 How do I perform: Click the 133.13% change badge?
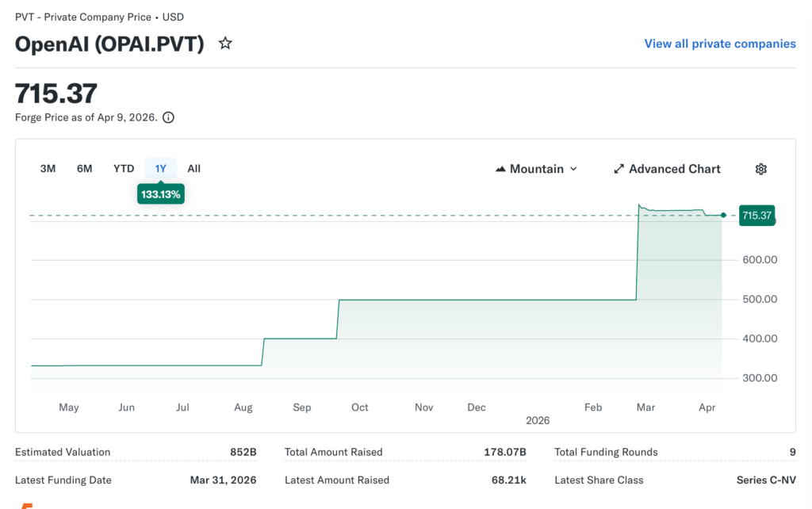[160, 193]
